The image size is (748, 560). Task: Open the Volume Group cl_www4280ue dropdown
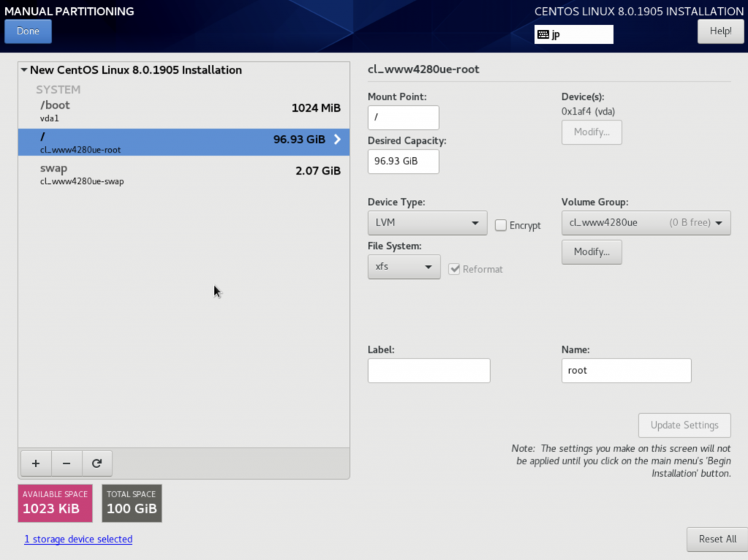click(x=646, y=223)
